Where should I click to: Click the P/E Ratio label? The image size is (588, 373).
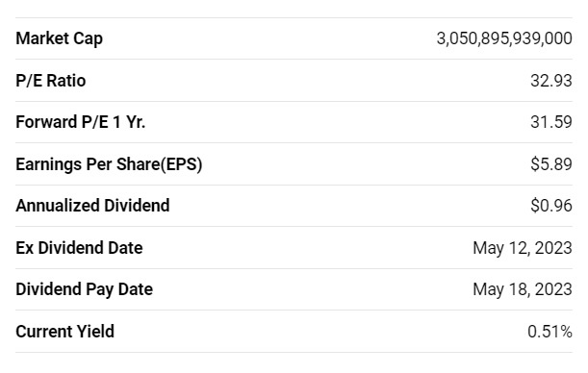tap(51, 81)
